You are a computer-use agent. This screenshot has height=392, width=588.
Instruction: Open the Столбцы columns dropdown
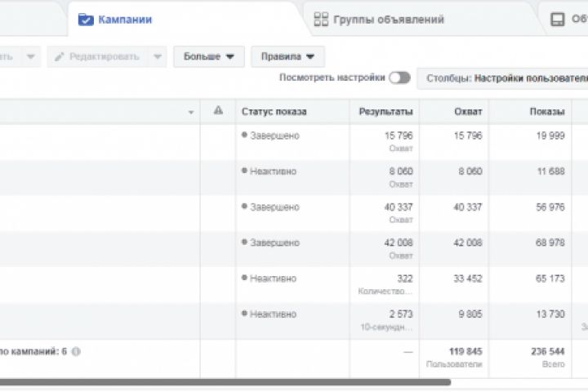pos(502,78)
